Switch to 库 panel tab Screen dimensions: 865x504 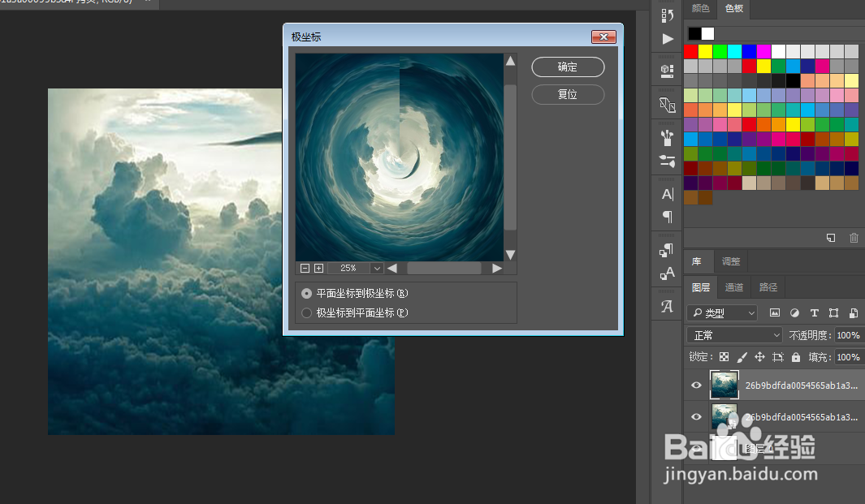[698, 261]
